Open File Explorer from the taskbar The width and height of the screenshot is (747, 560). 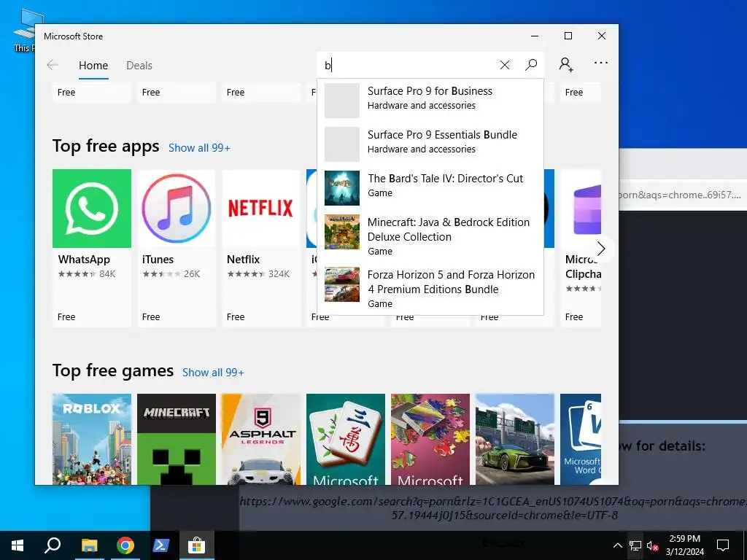click(x=89, y=545)
